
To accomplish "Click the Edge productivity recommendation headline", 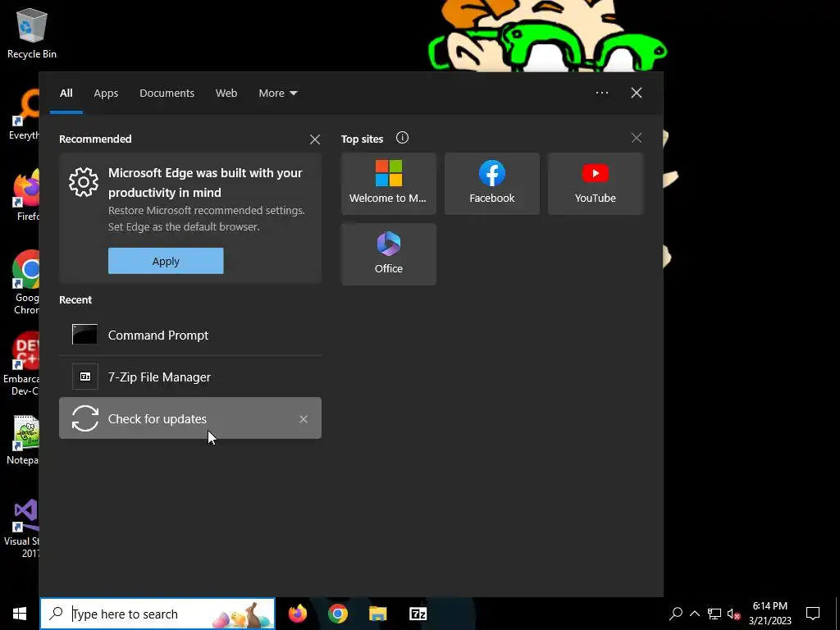I will pyautogui.click(x=205, y=183).
